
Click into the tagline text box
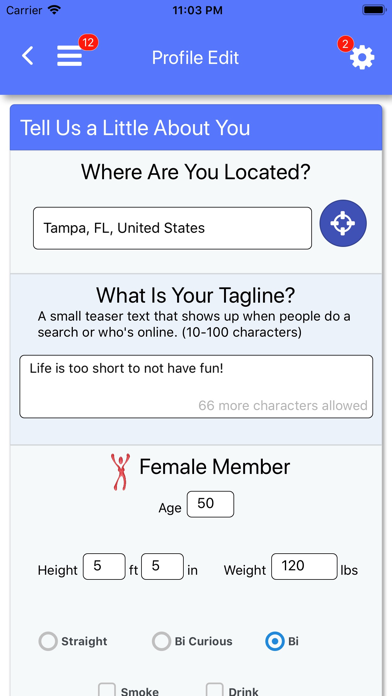(x=196, y=386)
